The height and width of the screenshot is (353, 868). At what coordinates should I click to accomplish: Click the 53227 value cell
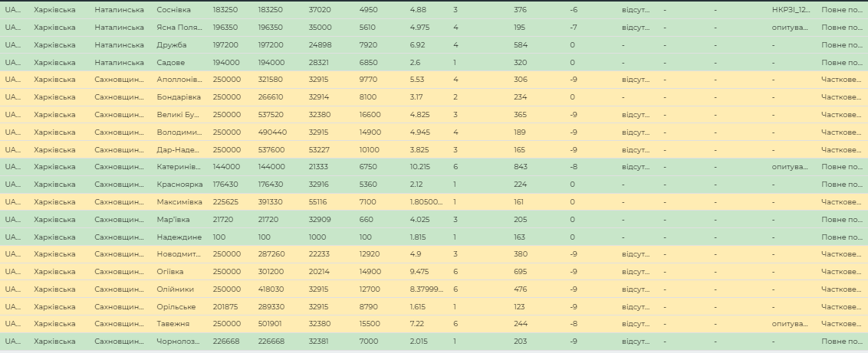pyautogui.click(x=321, y=149)
